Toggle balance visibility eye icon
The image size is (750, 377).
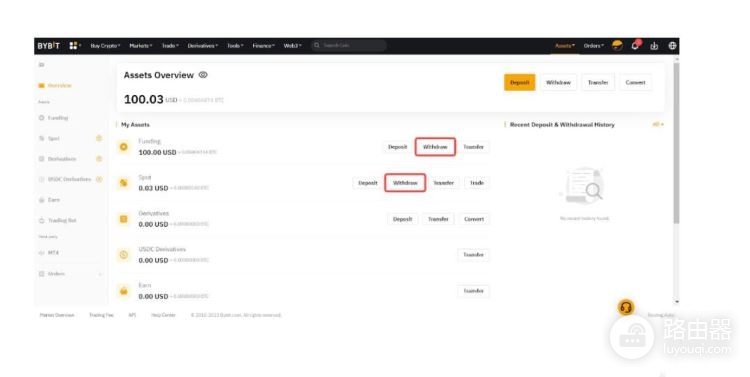pos(203,75)
